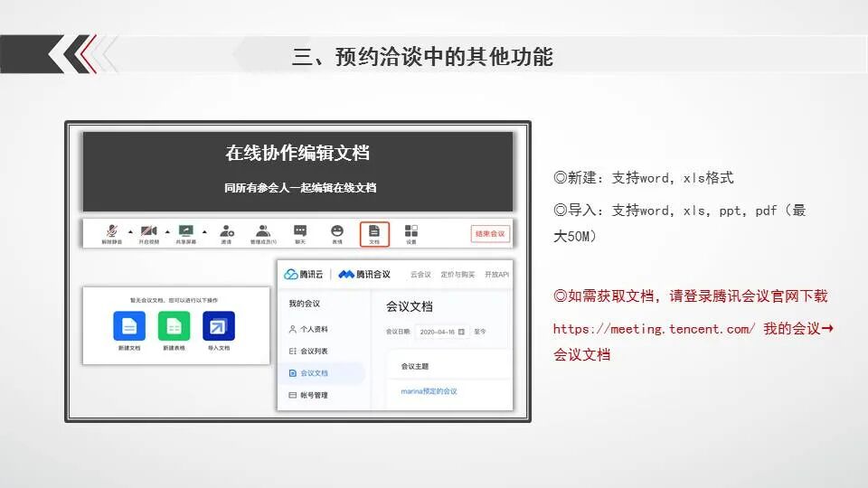Click the 腾讯云 logo
Viewport: 868px width, 488px height.
pyautogui.click(x=304, y=275)
